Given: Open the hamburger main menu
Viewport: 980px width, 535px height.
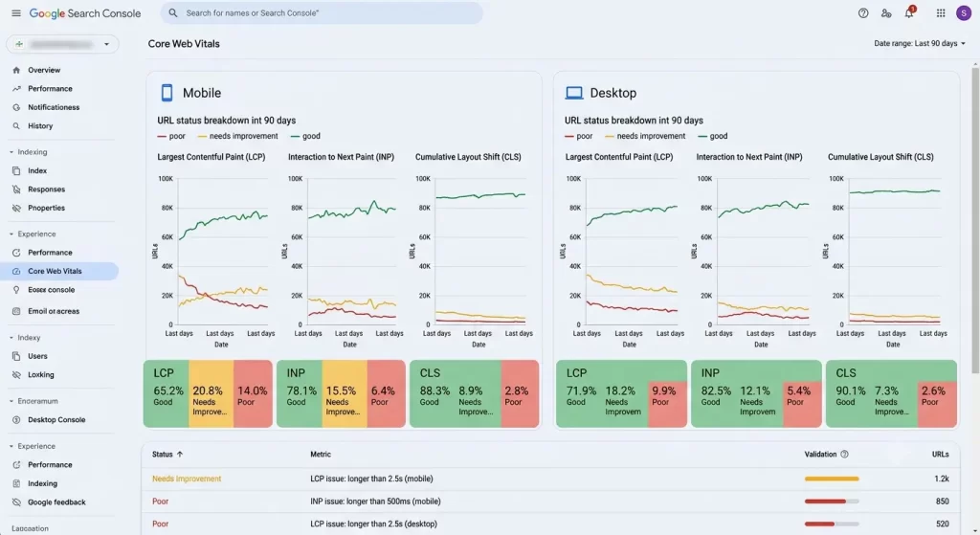Looking at the screenshot, I should tap(16, 13).
